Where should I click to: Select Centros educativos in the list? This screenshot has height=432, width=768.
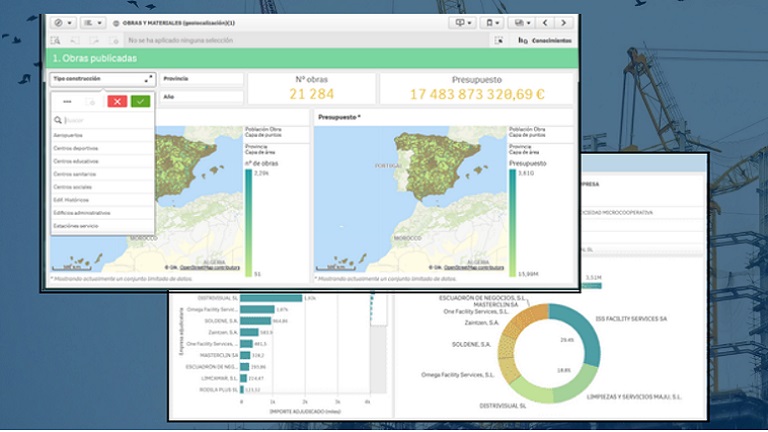76,160
